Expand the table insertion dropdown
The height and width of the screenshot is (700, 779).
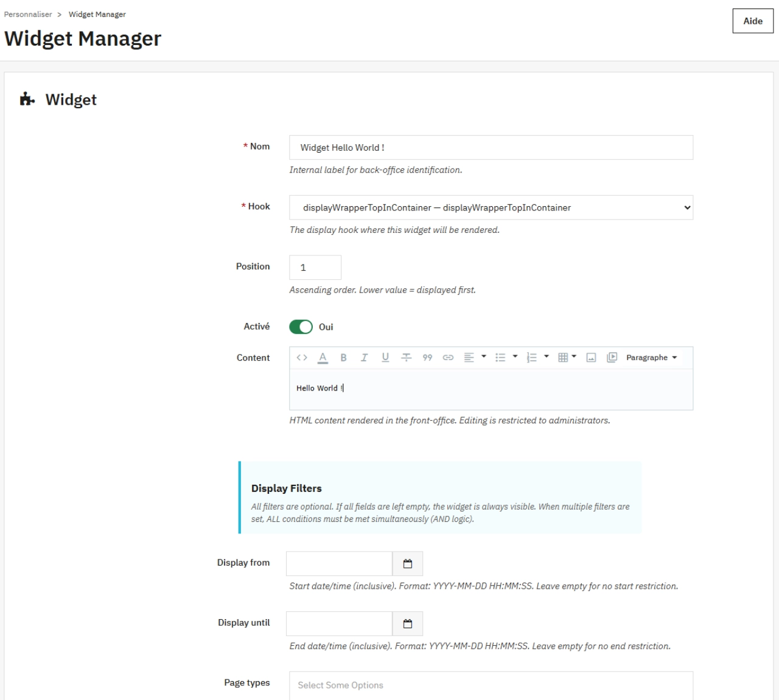point(573,358)
